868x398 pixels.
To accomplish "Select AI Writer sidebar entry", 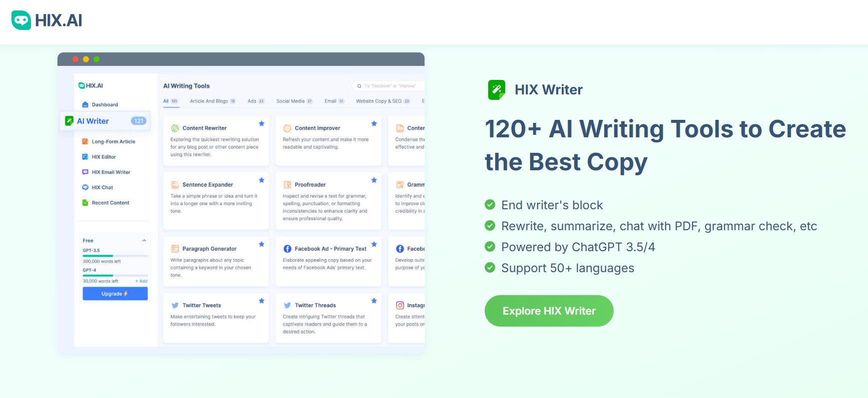I will (x=105, y=121).
